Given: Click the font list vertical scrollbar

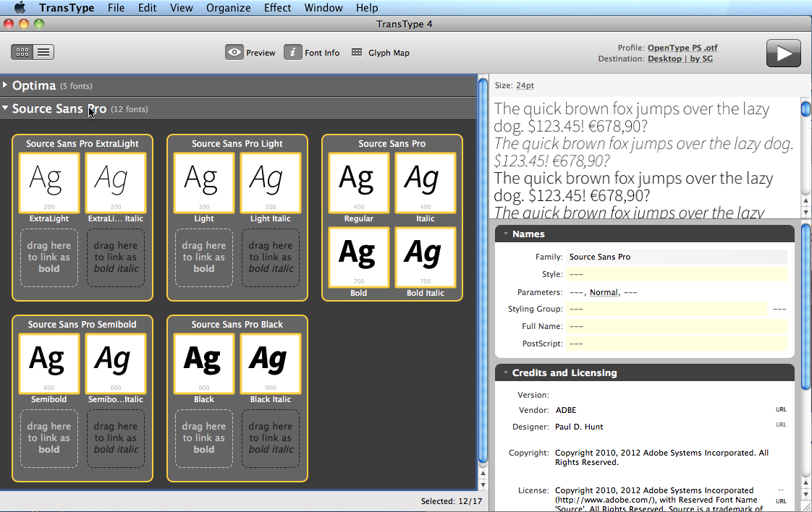Looking at the screenshot, I should click(x=483, y=269).
